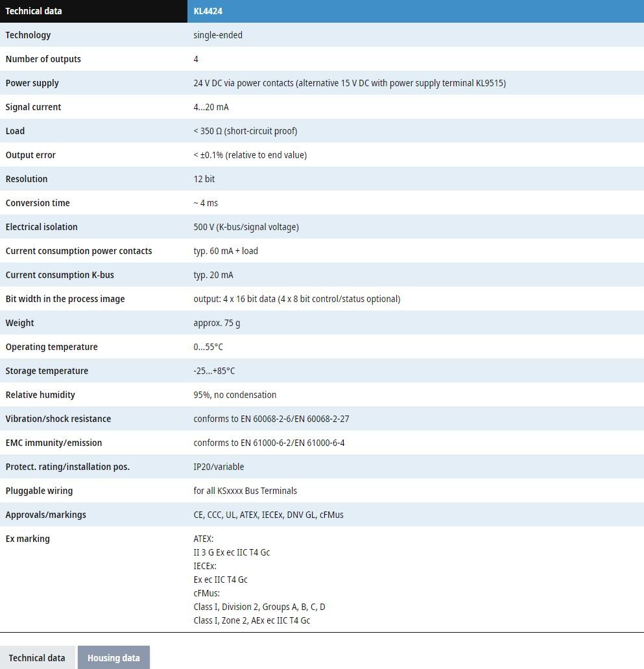Switch to the Housing data tab

click(x=113, y=657)
